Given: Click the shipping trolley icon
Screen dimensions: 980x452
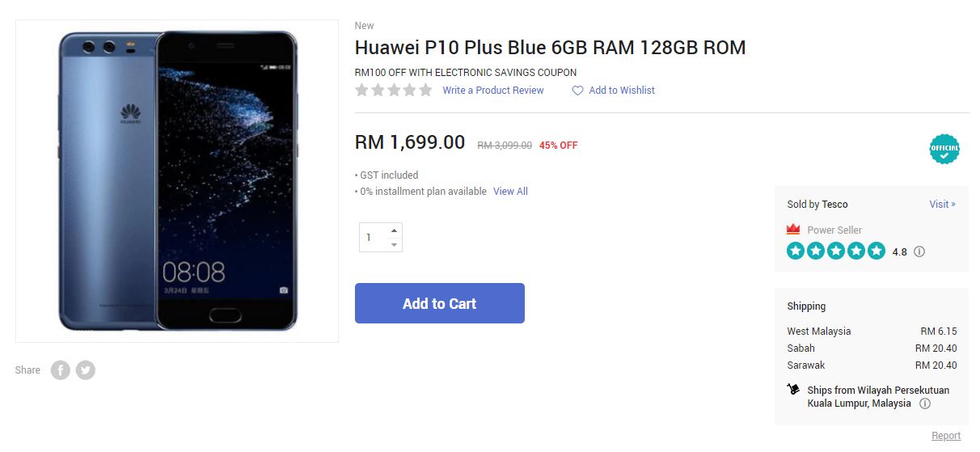Looking at the screenshot, I should pyautogui.click(x=793, y=390).
